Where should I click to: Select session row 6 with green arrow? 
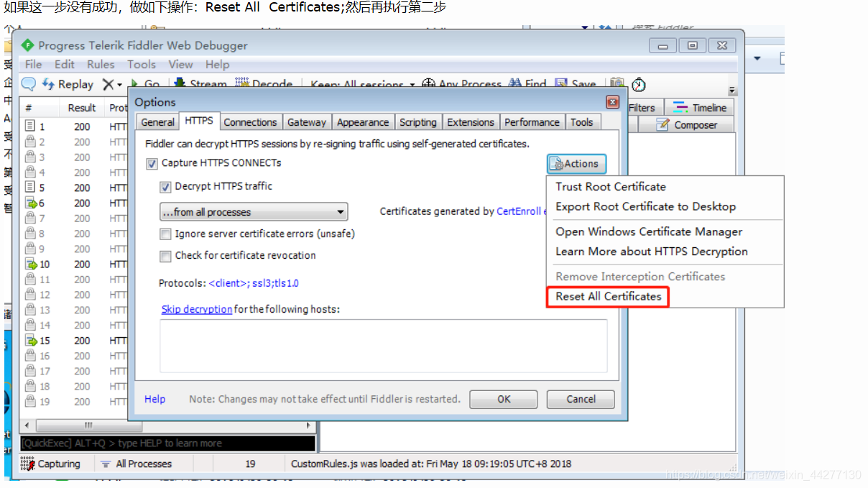pos(75,203)
